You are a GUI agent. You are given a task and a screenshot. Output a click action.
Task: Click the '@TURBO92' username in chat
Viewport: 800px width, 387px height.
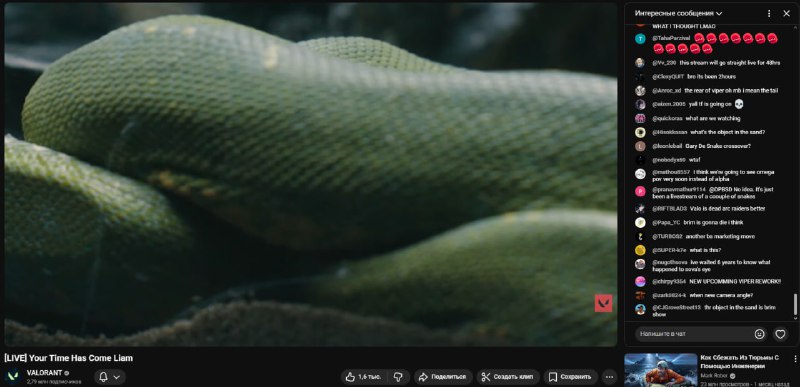pyautogui.click(x=667, y=237)
